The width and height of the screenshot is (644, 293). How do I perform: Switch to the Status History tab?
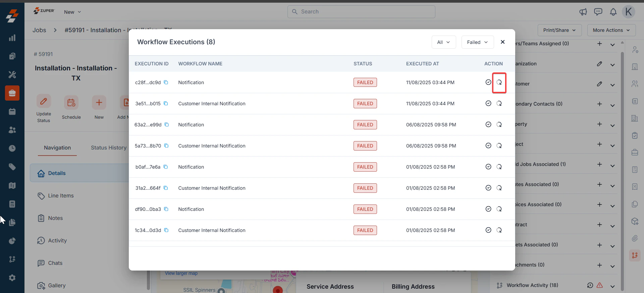tap(109, 148)
